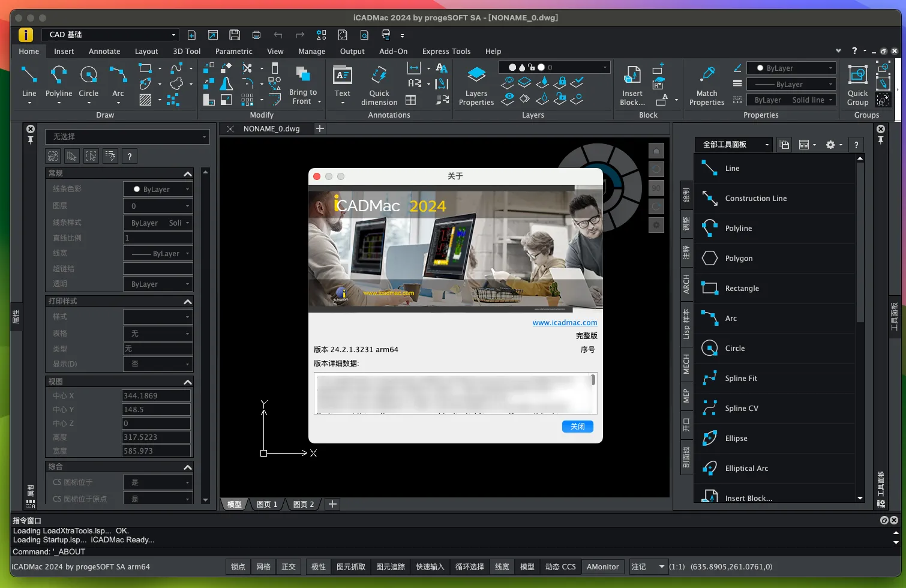
Task: Select the Circle tool in the Draw ribbon
Action: [x=89, y=82]
